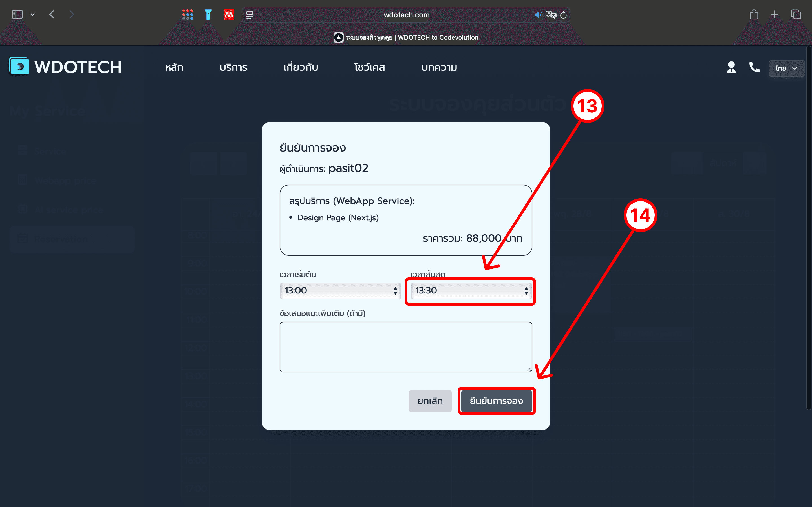Click the additional suggestions text area
Image resolution: width=812 pixels, height=507 pixels.
[x=405, y=347]
